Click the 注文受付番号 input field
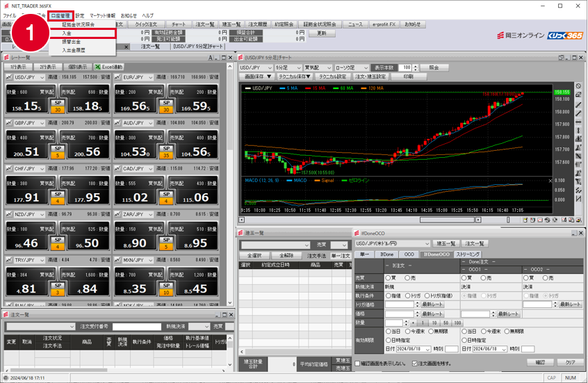The image size is (588, 383). 136,327
